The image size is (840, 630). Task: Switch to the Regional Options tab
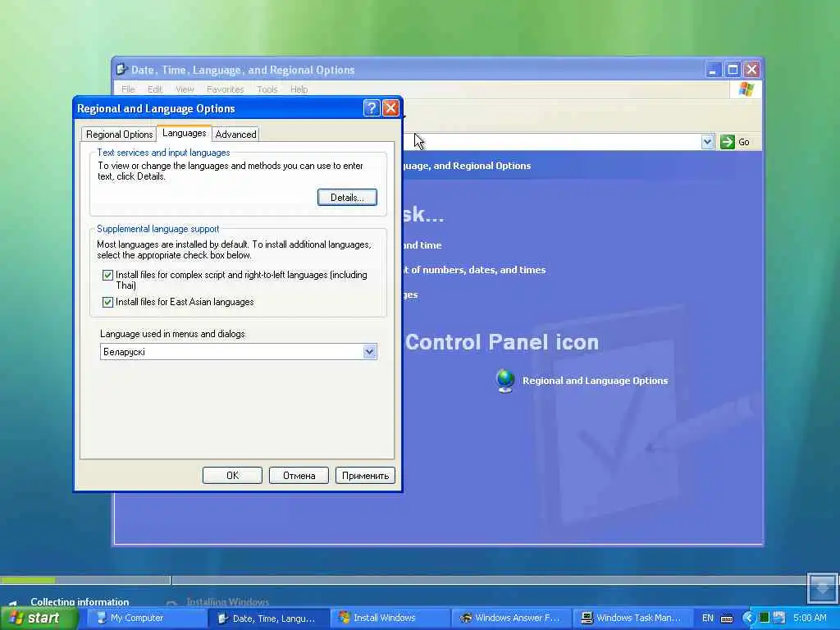click(119, 135)
